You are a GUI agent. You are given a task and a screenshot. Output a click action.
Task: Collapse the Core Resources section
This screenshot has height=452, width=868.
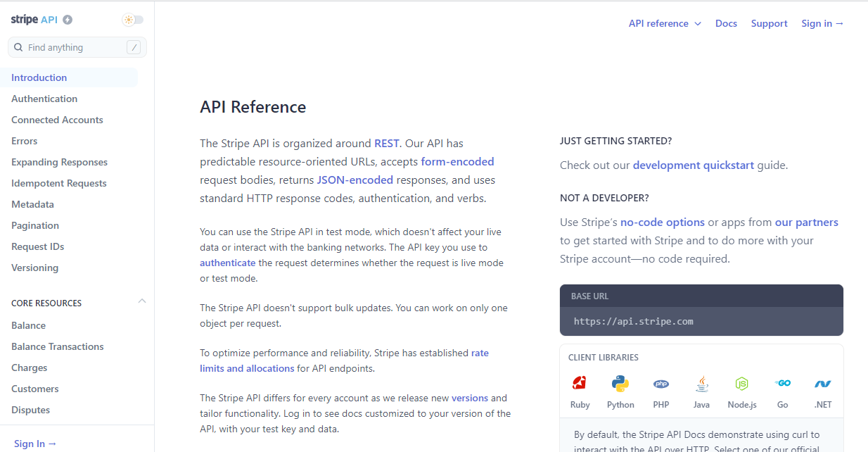(141, 301)
